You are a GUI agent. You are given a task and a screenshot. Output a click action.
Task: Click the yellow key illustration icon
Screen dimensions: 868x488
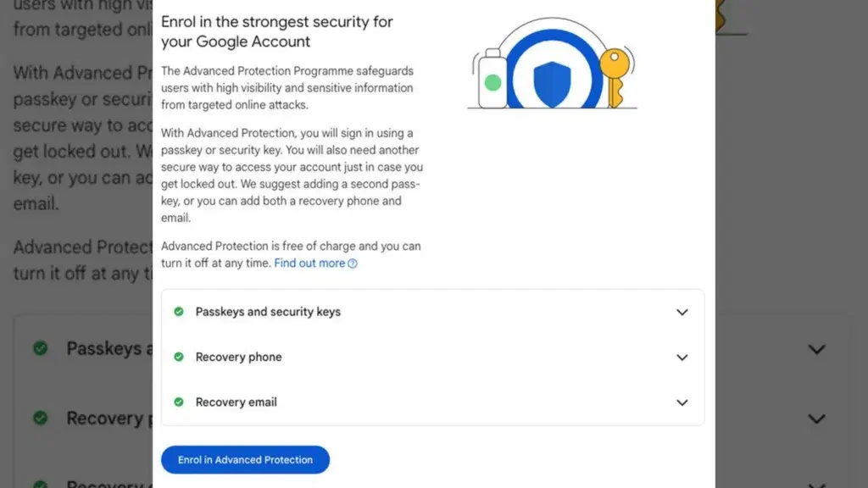tap(614, 75)
